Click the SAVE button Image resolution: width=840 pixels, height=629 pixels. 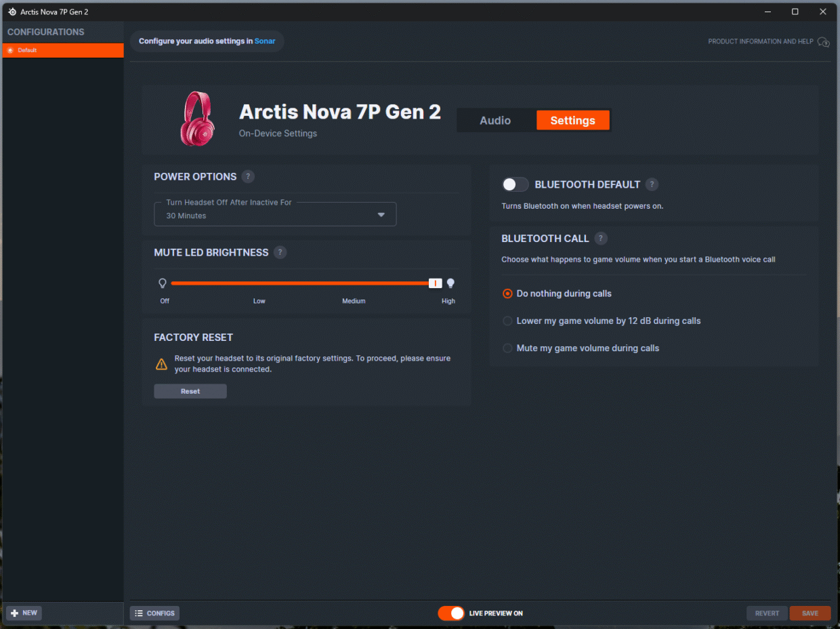pyautogui.click(x=810, y=613)
